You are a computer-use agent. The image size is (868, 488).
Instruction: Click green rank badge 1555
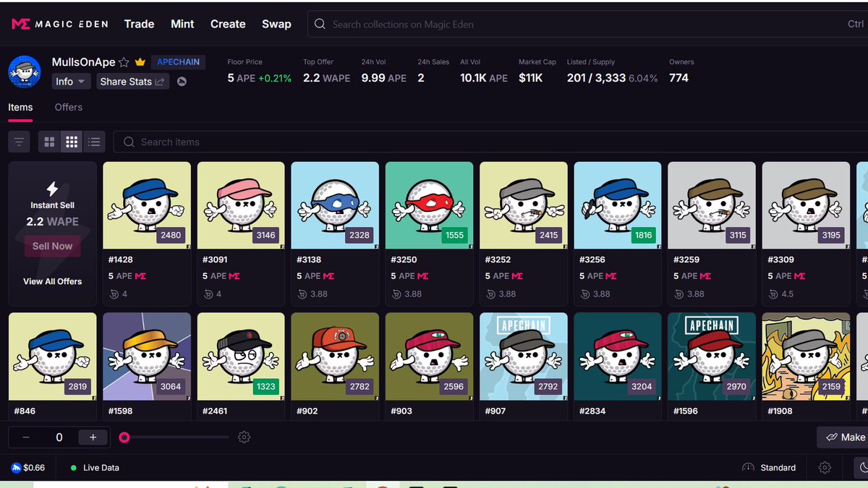pyautogui.click(x=454, y=235)
